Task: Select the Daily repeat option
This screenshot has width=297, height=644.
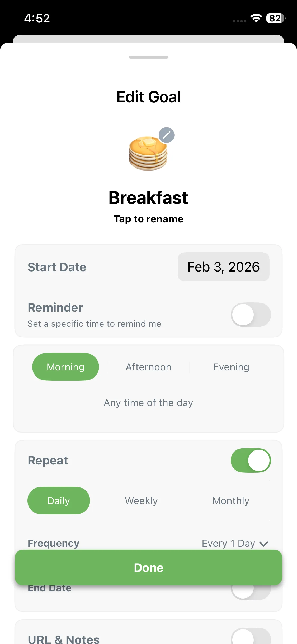Action: [x=59, y=501]
